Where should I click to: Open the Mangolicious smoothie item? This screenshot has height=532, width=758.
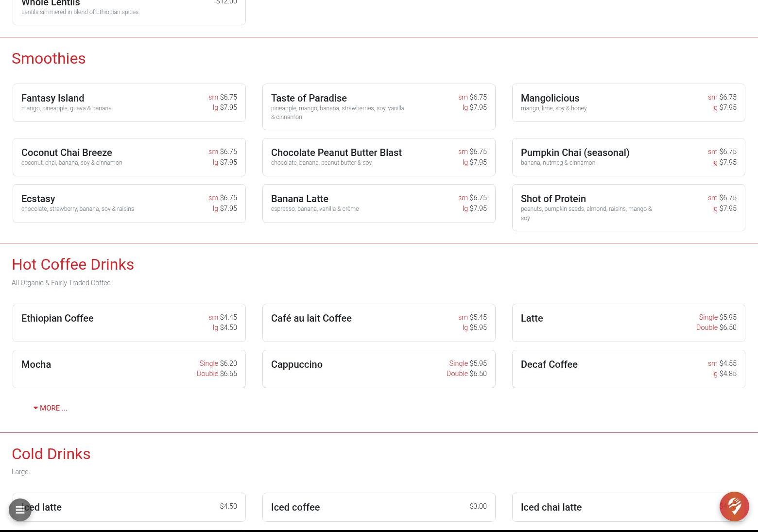coord(628,103)
